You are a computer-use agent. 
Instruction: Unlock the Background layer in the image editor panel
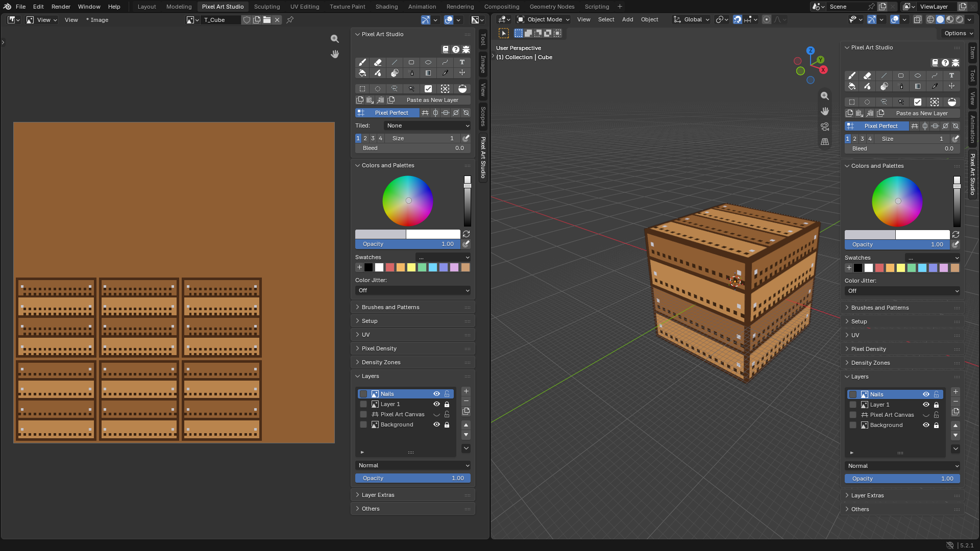tap(447, 424)
